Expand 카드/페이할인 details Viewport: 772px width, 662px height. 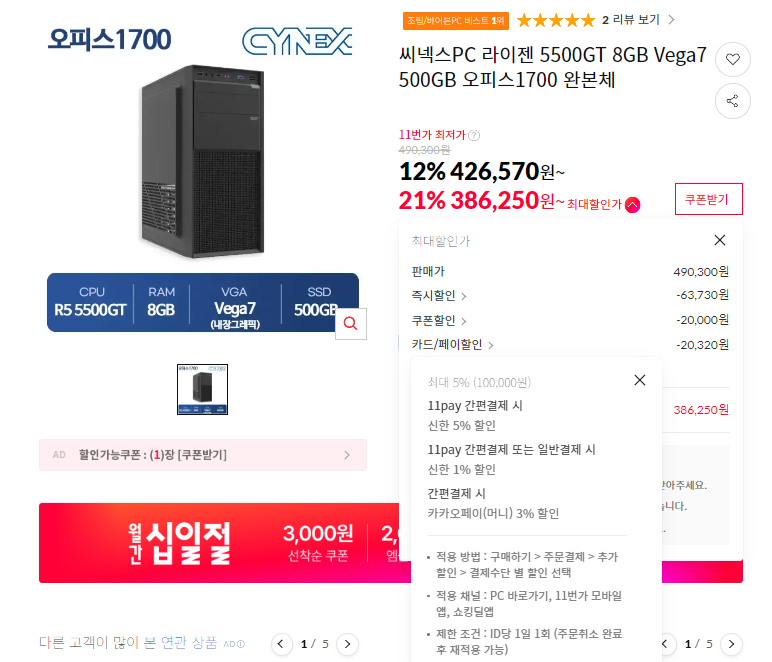tap(491, 345)
